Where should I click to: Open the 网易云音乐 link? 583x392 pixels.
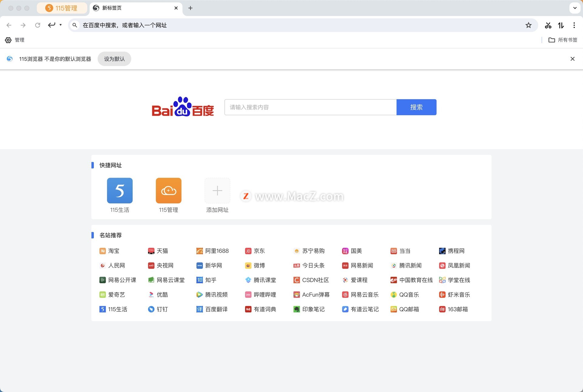[x=360, y=295]
